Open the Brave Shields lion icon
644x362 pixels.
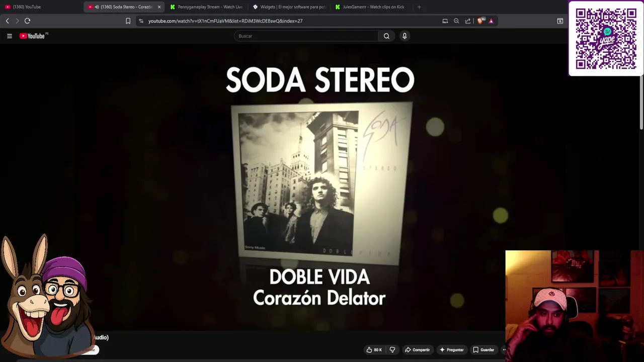pos(480,21)
